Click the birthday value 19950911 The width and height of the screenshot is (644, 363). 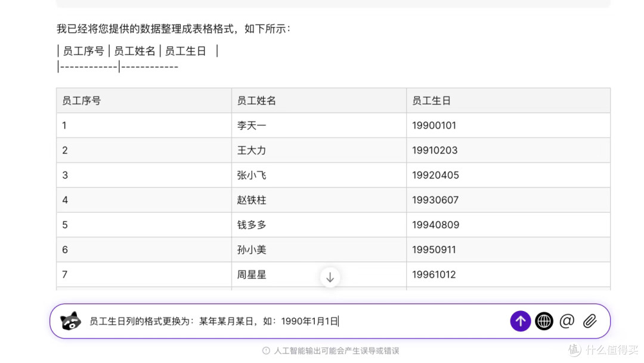click(x=434, y=250)
